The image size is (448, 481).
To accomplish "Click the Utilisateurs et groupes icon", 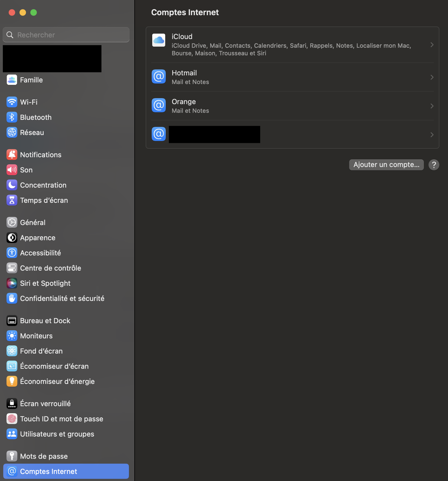I will click(x=12, y=434).
